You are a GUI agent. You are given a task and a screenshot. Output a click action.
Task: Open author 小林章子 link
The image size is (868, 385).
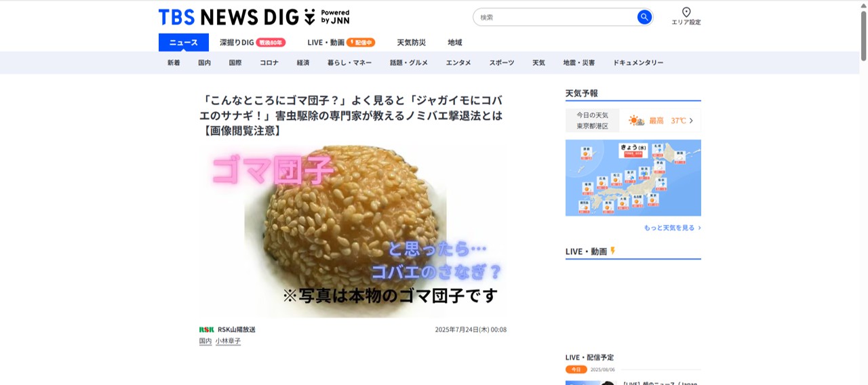click(x=228, y=341)
